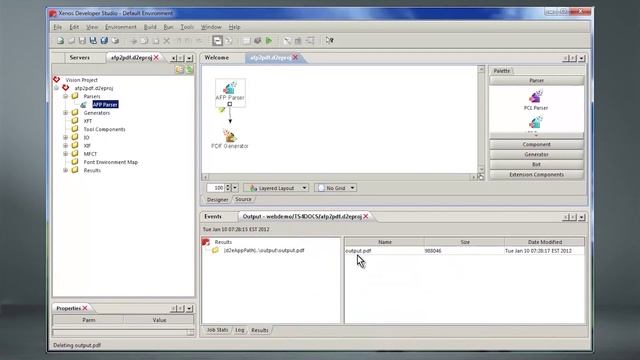Viewport: 640px width, 360px height.
Task: Click the Delete X icon in toolbar
Action: click(167, 41)
